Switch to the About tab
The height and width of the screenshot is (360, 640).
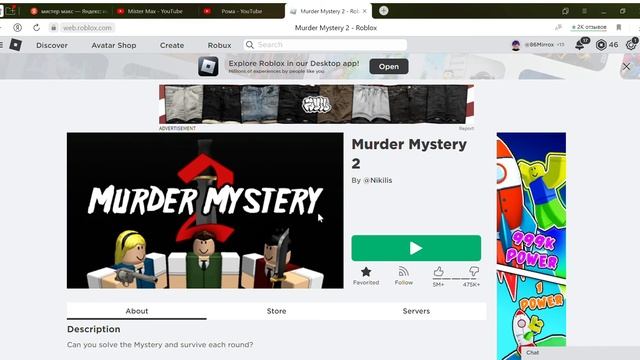(x=137, y=311)
